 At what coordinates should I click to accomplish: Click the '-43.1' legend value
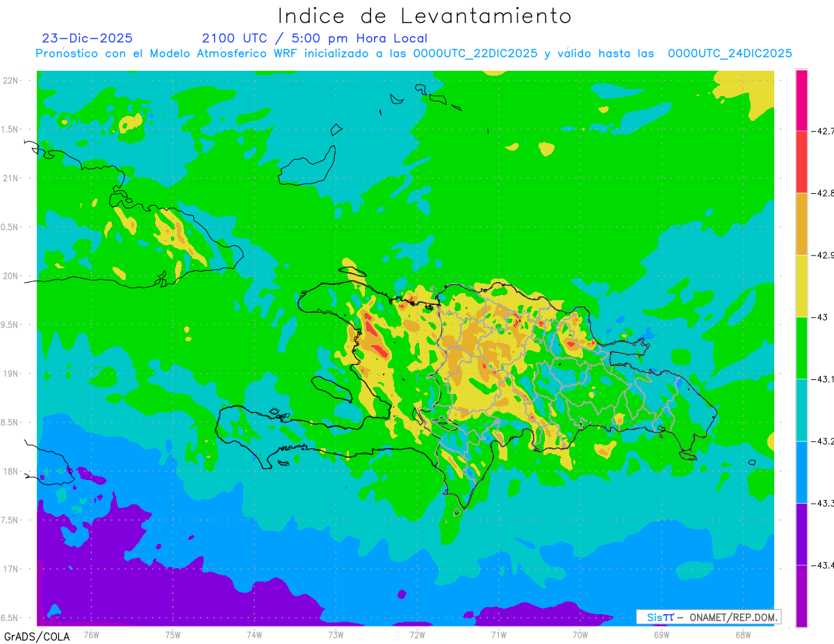coord(823,379)
